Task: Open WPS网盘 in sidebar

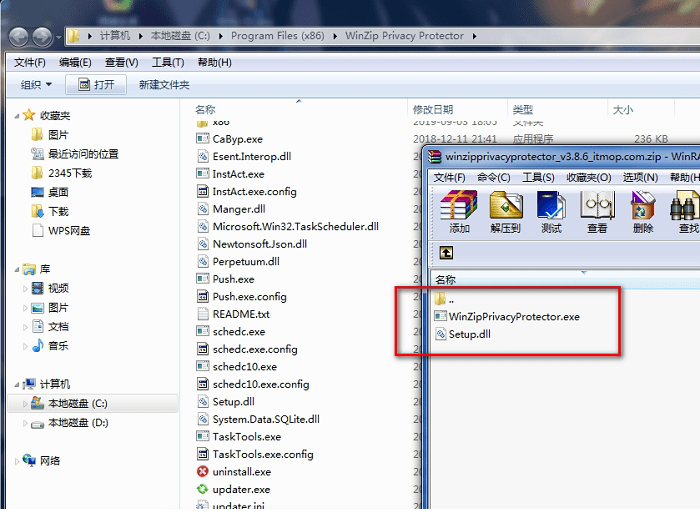Action: tap(61, 230)
